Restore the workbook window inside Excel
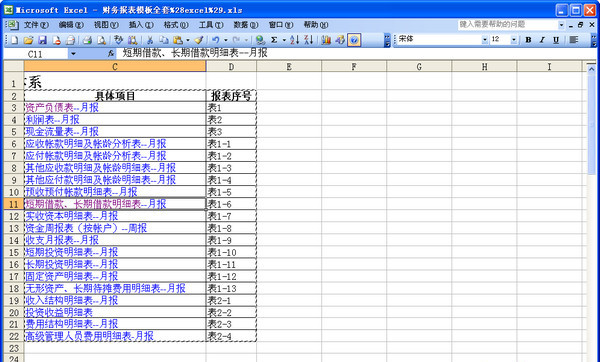Screen dimensions: 600x362 point(581,25)
